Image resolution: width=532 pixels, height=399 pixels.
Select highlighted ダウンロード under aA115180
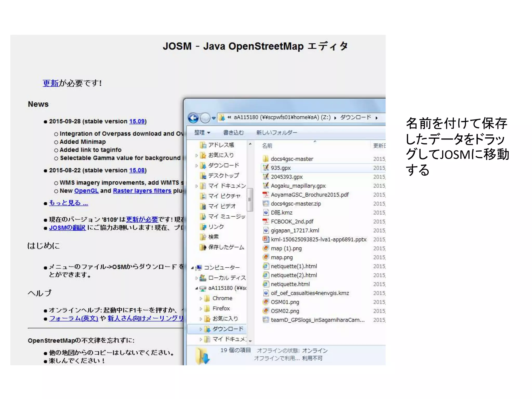(x=228, y=329)
